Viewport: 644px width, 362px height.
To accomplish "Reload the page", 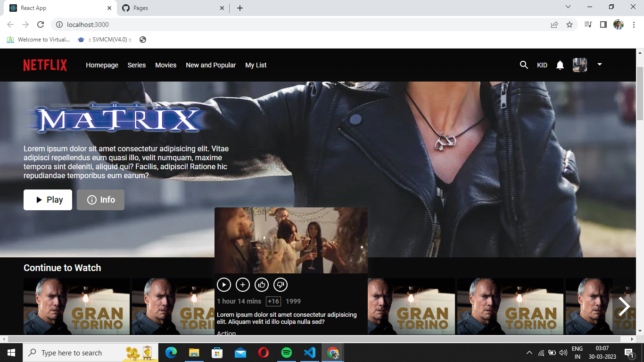I will [x=41, y=25].
